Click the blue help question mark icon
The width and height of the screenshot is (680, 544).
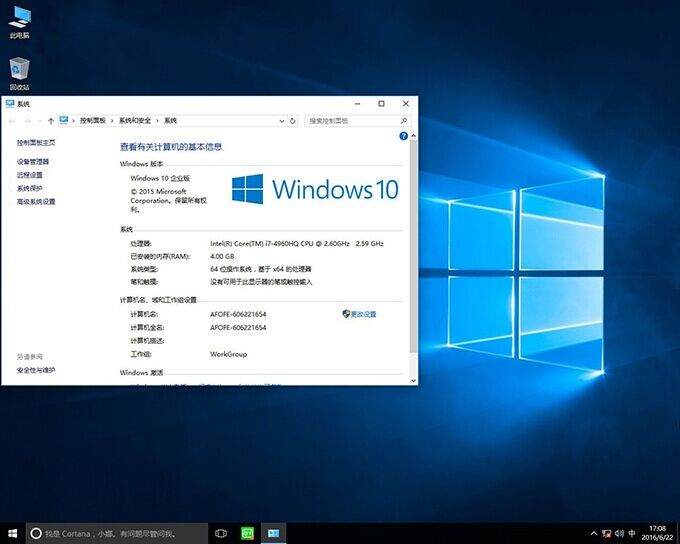tap(404, 136)
